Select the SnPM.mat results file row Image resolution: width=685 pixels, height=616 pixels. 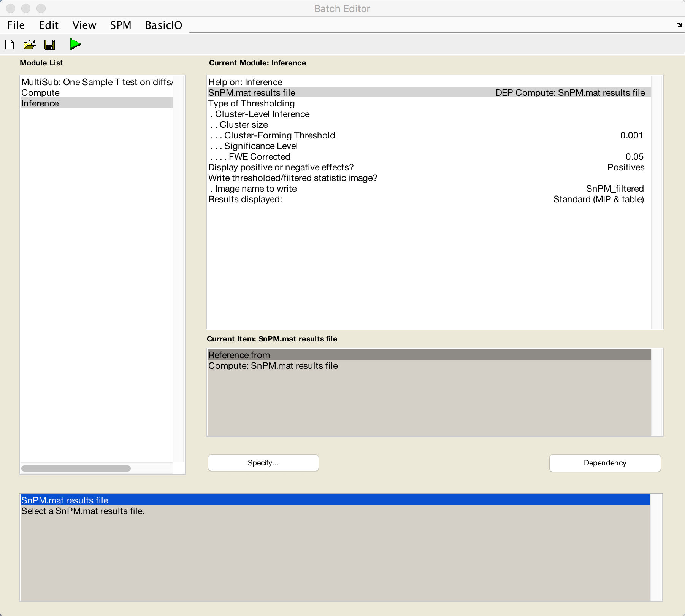pos(429,93)
